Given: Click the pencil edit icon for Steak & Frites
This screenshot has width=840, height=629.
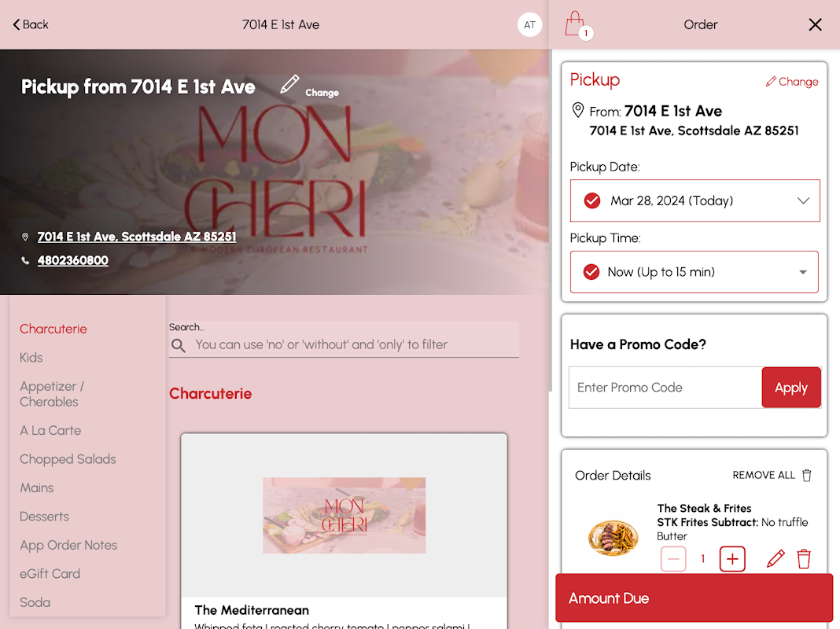Looking at the screenshot, I should tap(776, 559).
